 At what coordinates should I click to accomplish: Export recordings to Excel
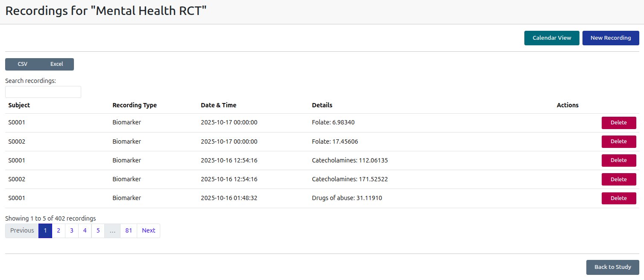click(56, 64)
